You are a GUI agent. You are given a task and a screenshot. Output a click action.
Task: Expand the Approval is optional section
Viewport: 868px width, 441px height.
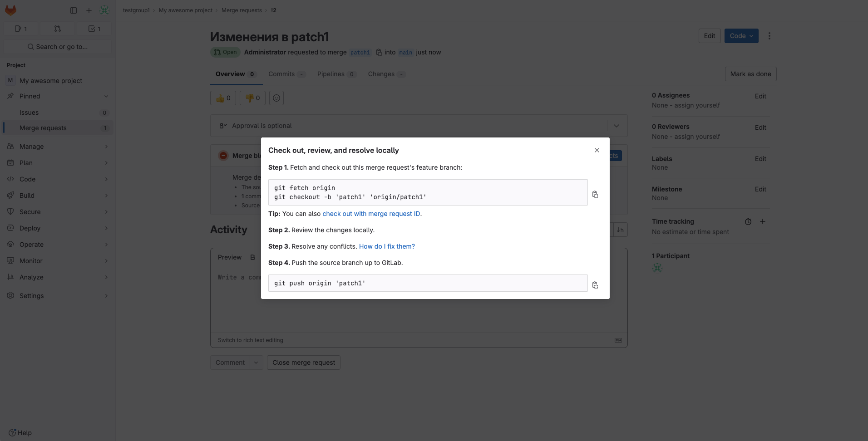click(x=616, y=126)
